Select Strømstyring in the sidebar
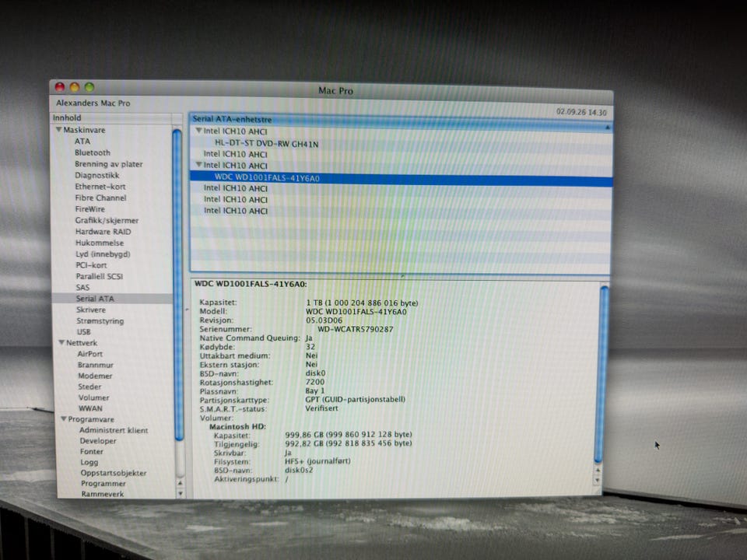 (x=100, y=321)
